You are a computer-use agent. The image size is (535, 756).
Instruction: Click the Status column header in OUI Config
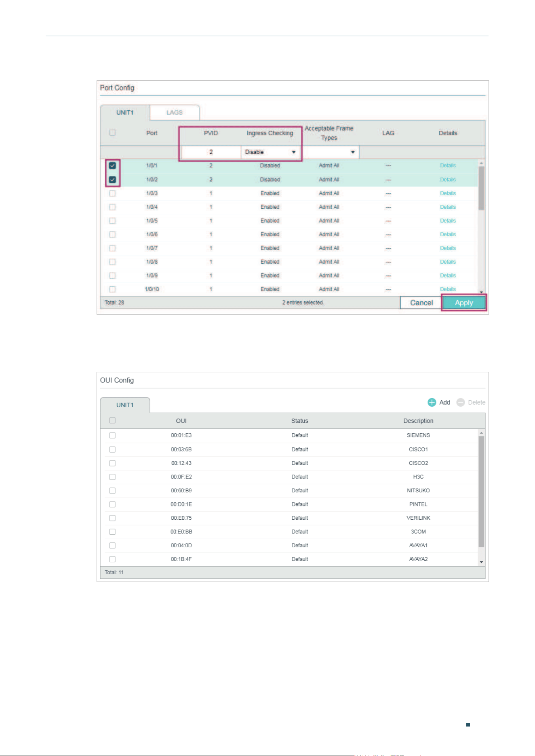300,421
